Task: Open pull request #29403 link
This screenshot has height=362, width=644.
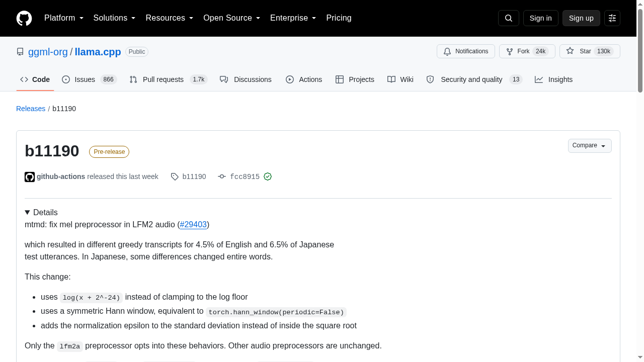Action: pyautogui.click(x=193, y=224)
